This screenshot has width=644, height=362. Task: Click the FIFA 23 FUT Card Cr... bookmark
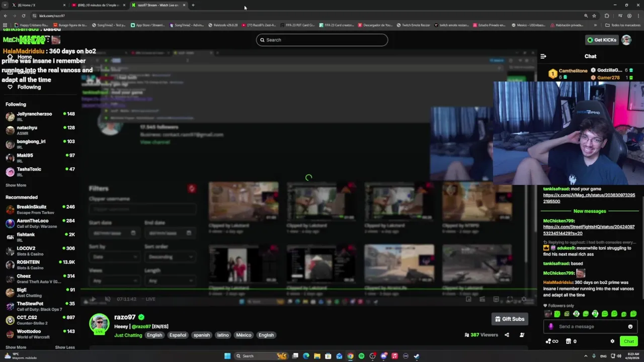298,25
